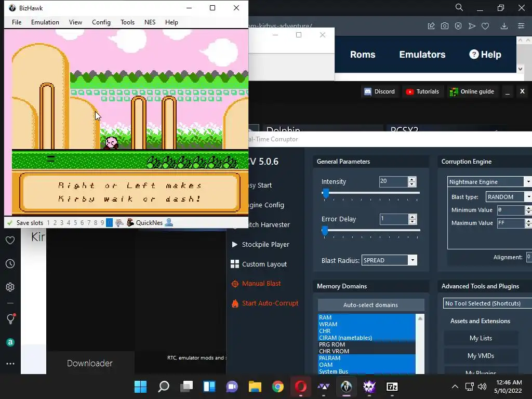Select PRG ROM in Memory Domains list

(x=366, y=345)
